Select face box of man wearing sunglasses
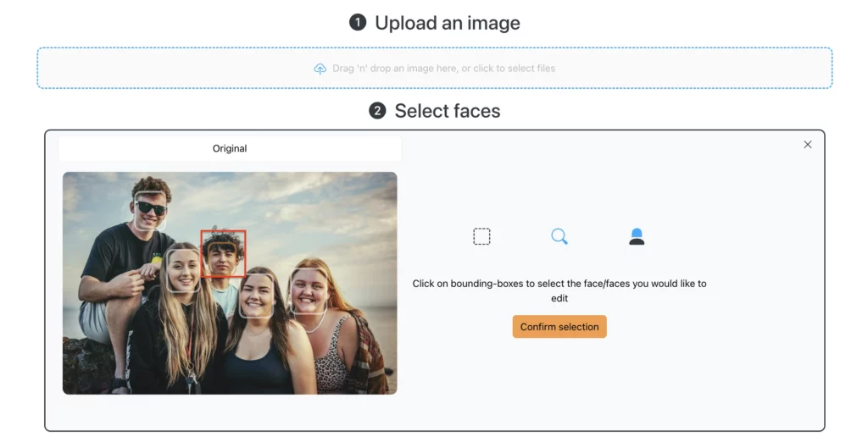The width and height of the screenshot is (868, 442). click(x=151, y=210)
